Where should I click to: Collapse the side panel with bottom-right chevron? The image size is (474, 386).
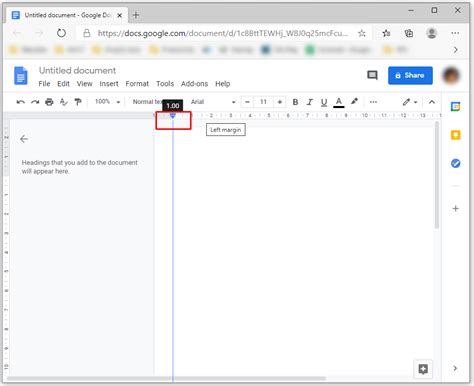pyautogui.click(x=455, y=368)
